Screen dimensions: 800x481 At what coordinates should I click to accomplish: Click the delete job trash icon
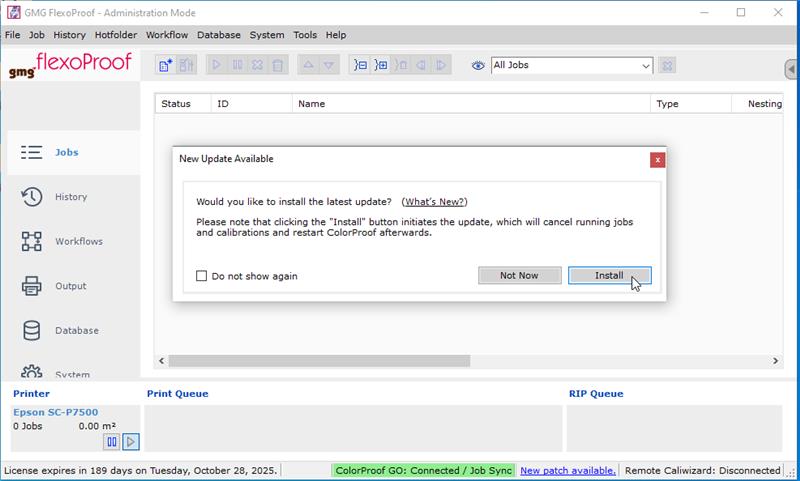point(278,65)
